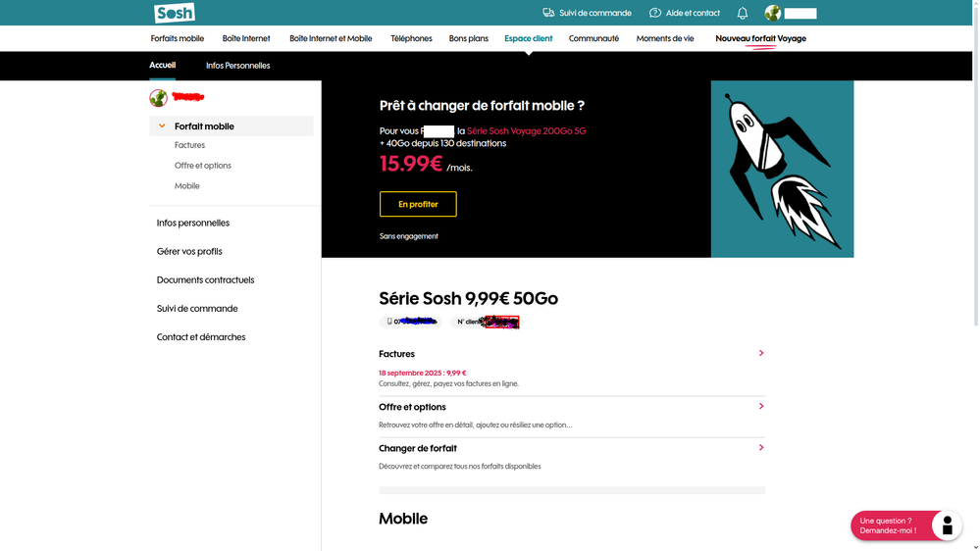Click the page vertical scrollbar
Screen dimensions: 980x551
point(976,169)
